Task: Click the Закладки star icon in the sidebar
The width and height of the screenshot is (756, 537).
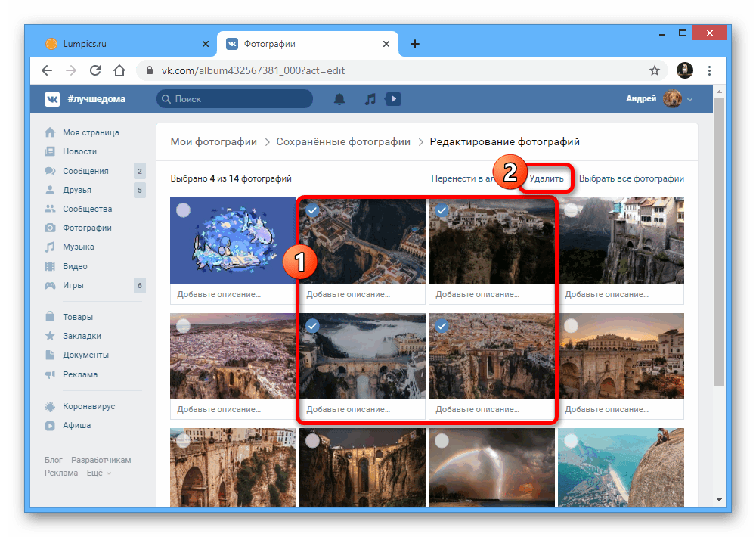Action: [50, 336]
